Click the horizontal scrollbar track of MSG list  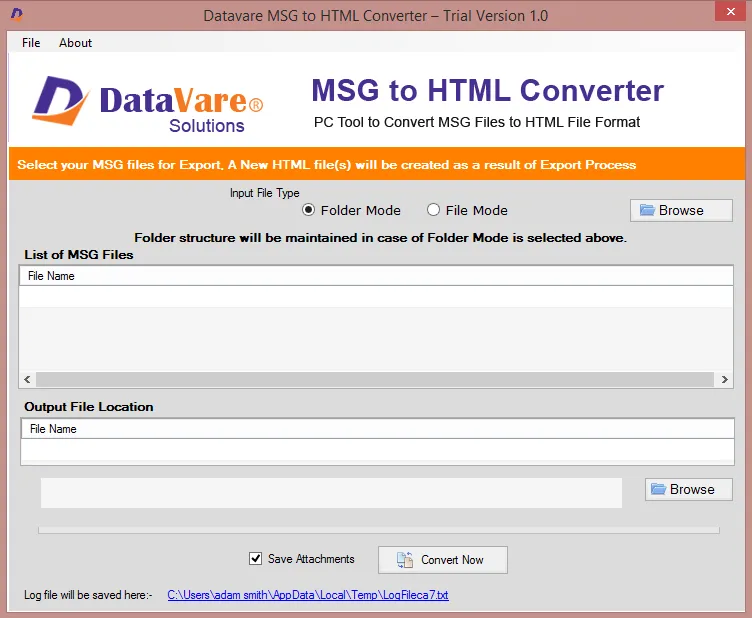tap(375, 380)
